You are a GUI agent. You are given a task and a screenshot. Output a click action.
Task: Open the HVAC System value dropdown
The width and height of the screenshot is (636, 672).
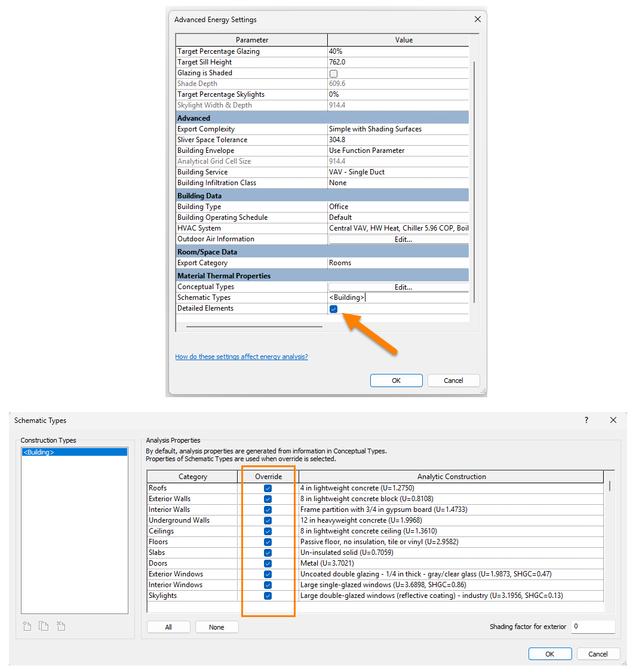click(x=398, y=228)
